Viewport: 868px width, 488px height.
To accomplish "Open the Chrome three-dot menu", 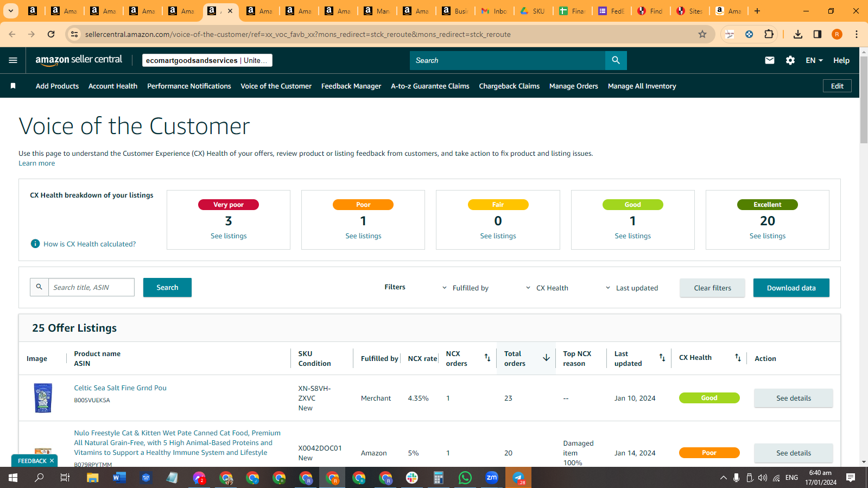I will click(857, 34).
